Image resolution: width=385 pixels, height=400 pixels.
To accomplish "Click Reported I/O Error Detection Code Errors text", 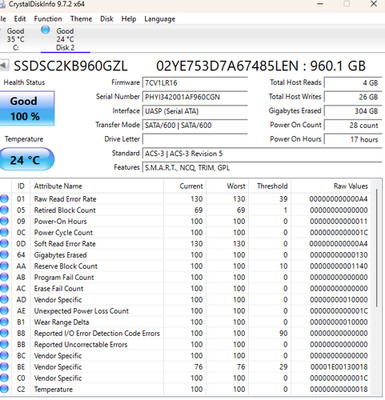I will point(97,333).
